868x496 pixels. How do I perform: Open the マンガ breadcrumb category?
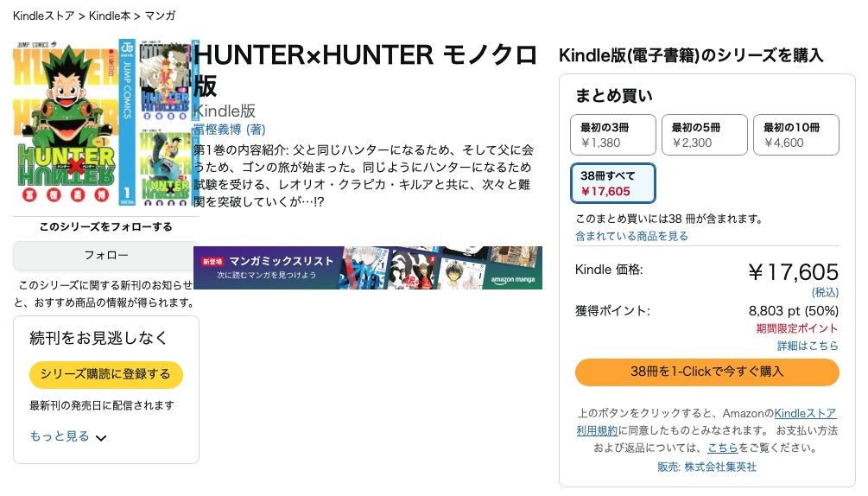[160, 16]
